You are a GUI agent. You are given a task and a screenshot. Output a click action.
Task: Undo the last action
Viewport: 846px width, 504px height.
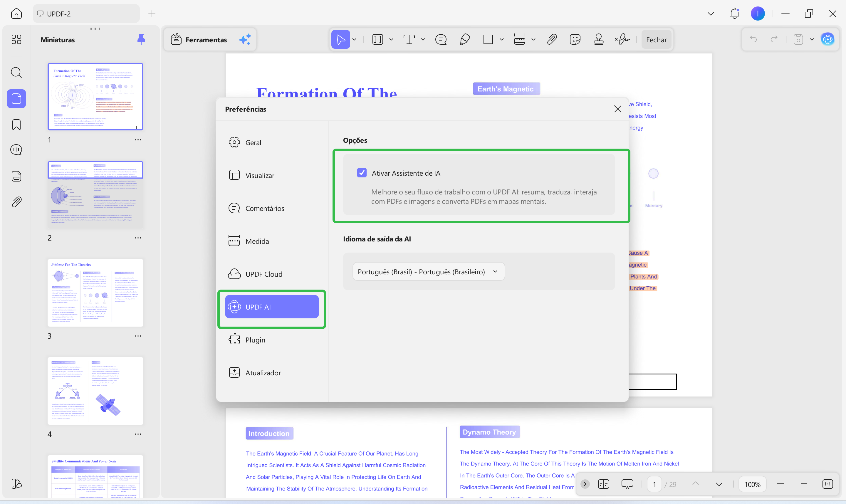(x=753, y=39)
